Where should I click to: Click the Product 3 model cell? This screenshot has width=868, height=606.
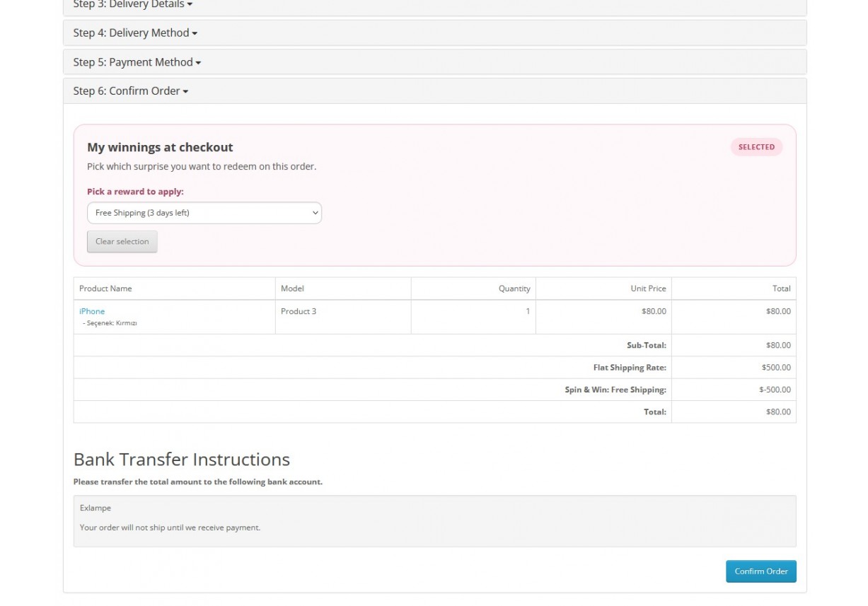coord(299,311)
